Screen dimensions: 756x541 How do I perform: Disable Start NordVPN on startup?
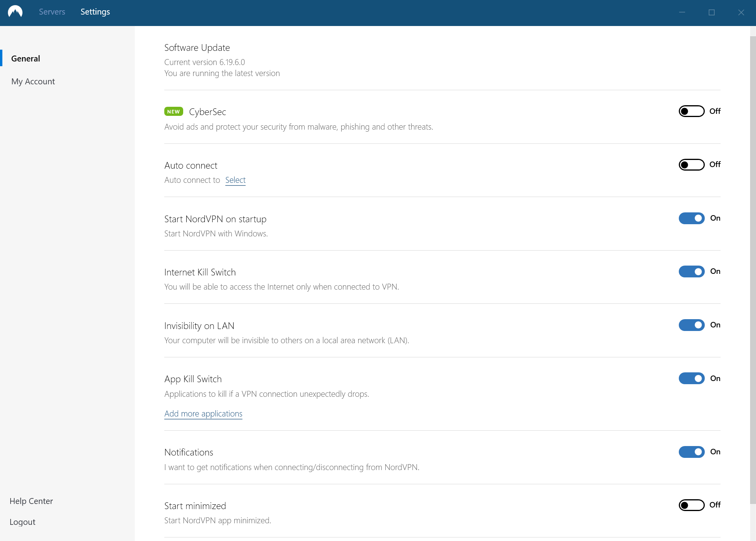(691, 218)
